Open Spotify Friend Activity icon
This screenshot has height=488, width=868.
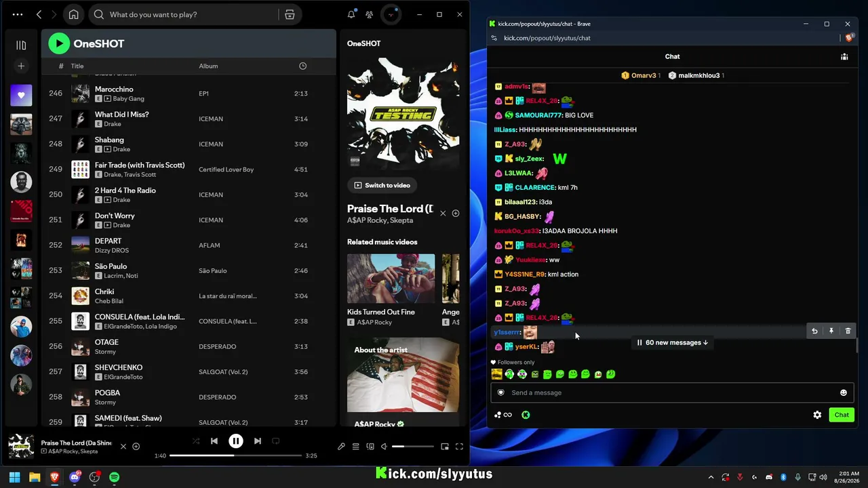369,14
